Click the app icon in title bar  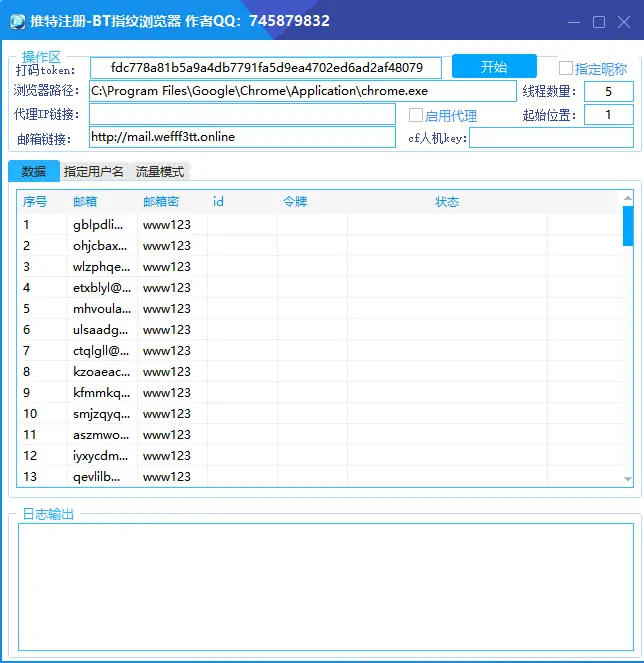point(17,21)
